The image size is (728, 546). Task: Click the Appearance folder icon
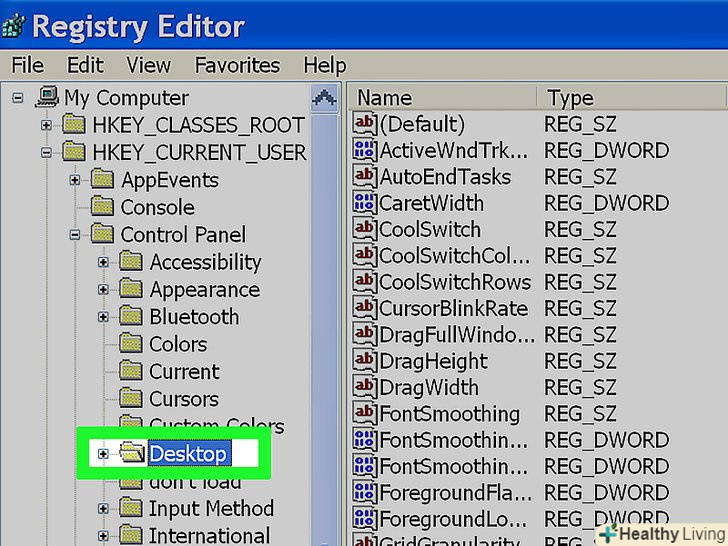coord(131,288)
